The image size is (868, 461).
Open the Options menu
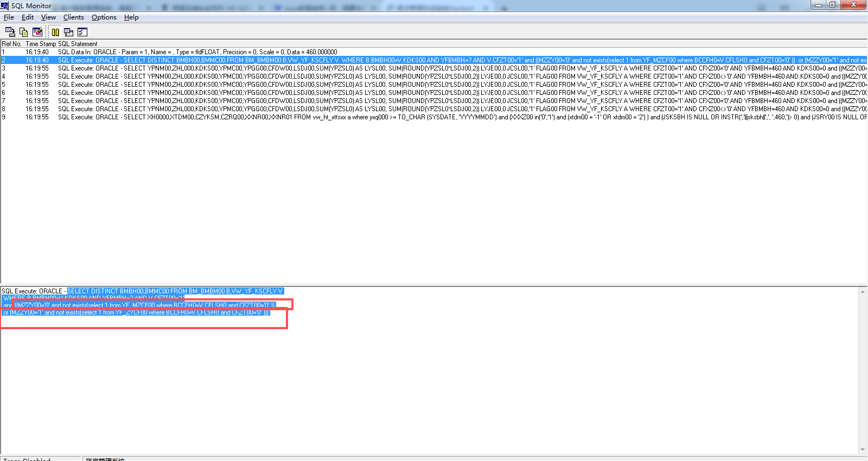tap(104, 17)
